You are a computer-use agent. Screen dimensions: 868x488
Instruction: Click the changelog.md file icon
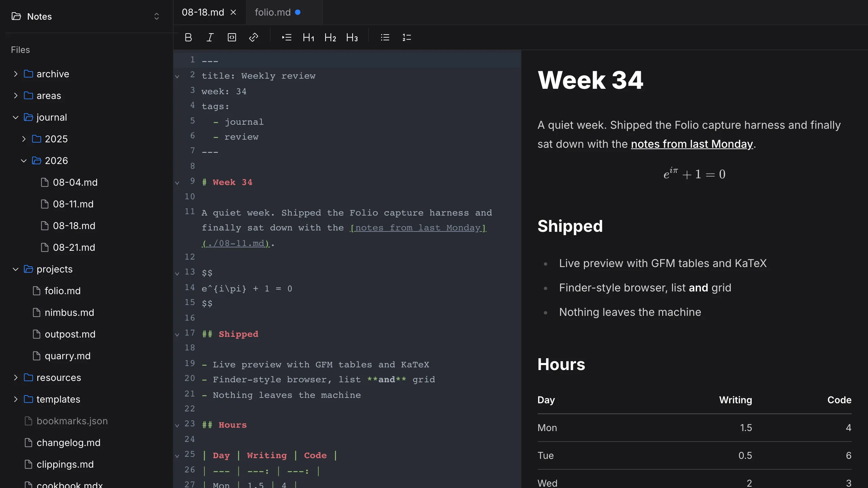(x=28, y=443)
